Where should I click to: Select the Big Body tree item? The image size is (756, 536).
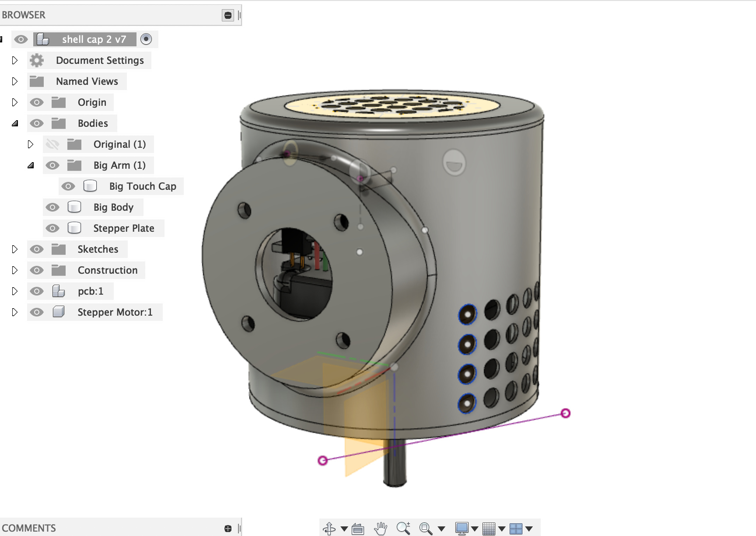click(113, 207)
